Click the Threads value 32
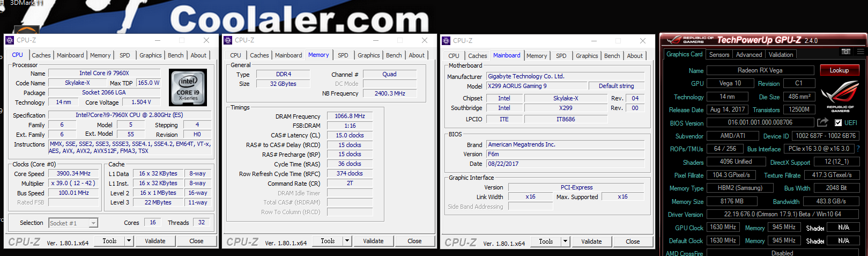This screenshot has width=868, height=256. click(x=202, y=222)
